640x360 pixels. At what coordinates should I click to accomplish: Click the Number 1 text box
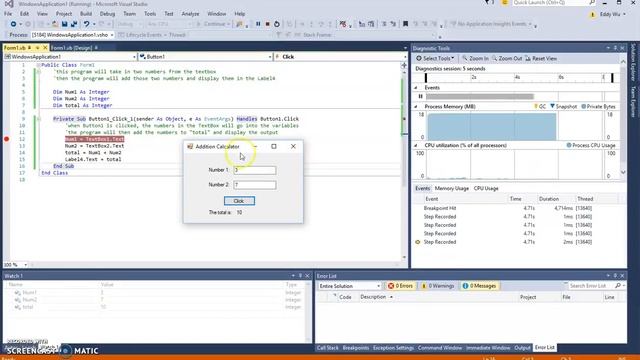click(x=255, y=170)
